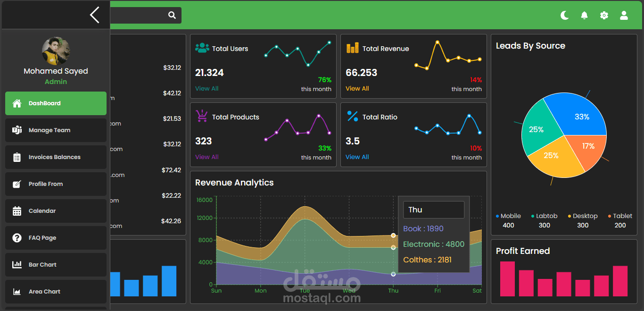Click the question mark FAQ icon
This screenshot has height=311, width=644.
click(x=17, y=238)
